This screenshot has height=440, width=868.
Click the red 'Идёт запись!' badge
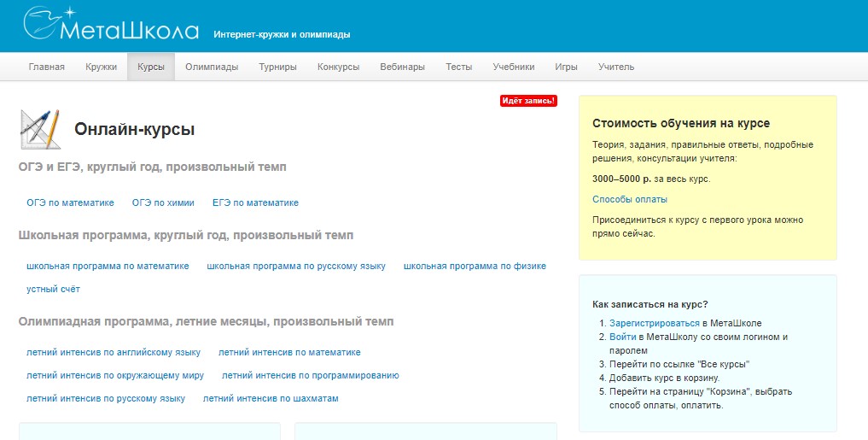coord(528,101)
